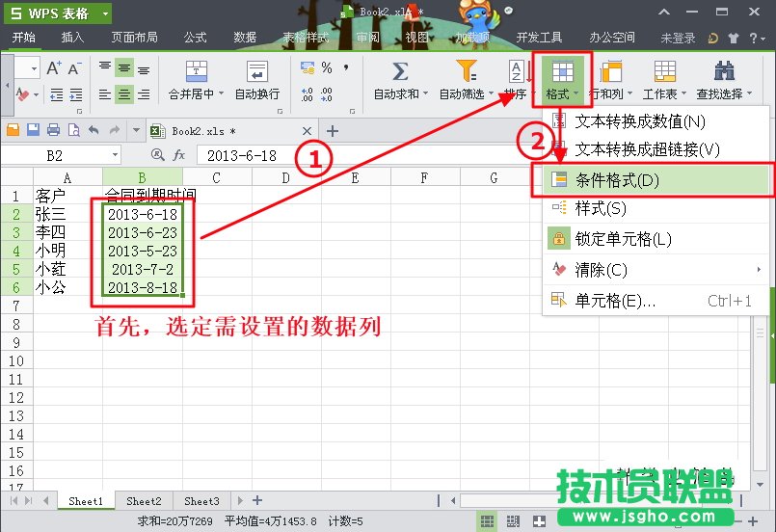The image size is (776, 532).
Task: Expand the name box dropdown arrow
Action: click(115, 155)
